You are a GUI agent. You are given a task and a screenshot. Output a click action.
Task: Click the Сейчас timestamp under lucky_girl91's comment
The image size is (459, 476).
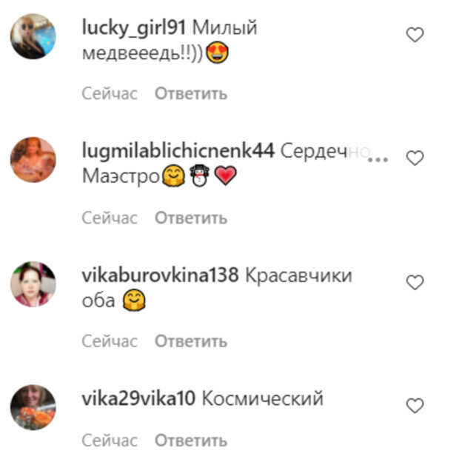click(x=110, y=93)
